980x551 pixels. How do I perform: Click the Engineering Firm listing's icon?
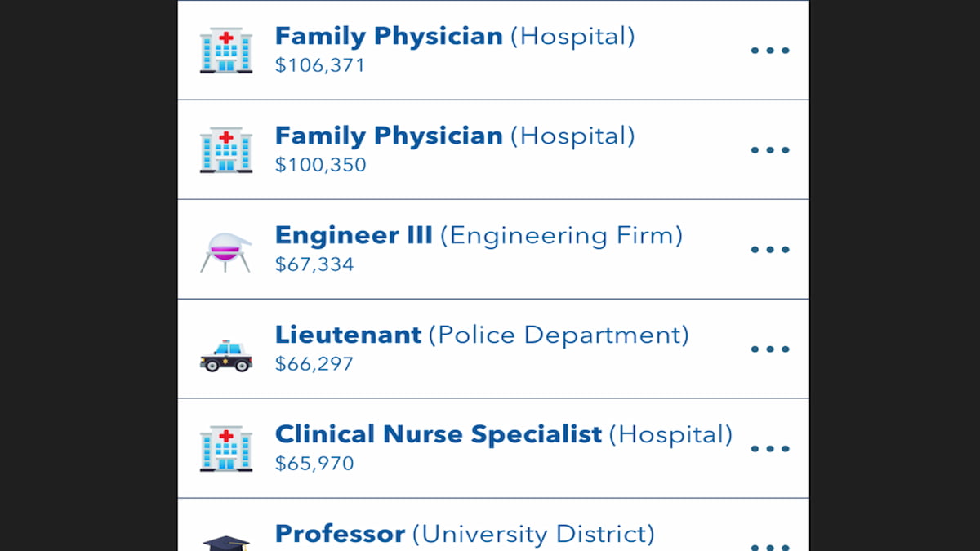[x=226, y=249]
